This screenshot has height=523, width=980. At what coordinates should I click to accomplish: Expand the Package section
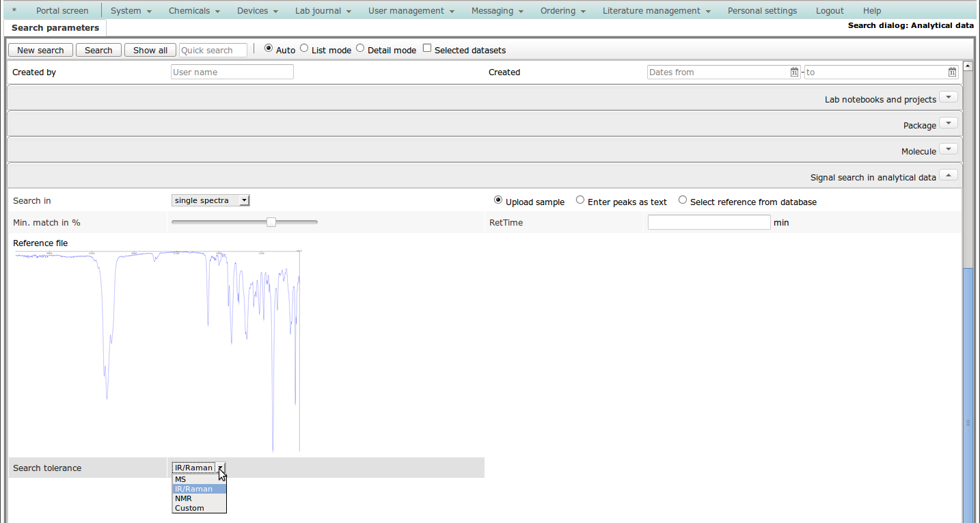(948, 124)
